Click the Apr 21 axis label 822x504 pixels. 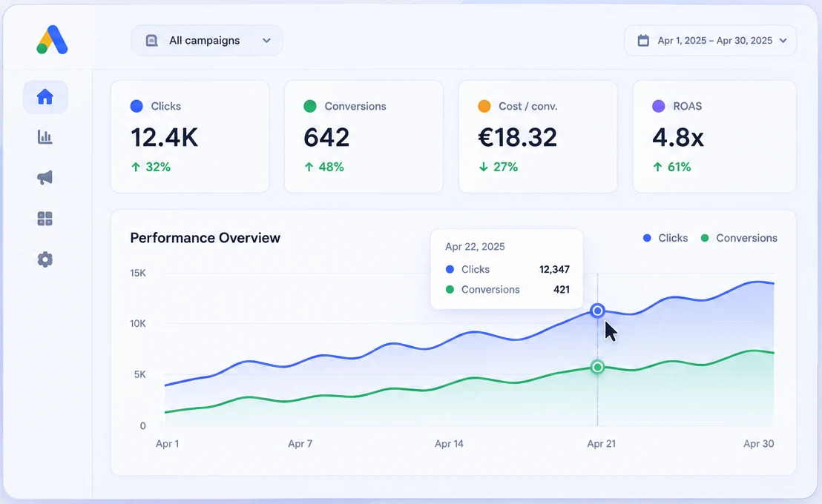(602, 444)
